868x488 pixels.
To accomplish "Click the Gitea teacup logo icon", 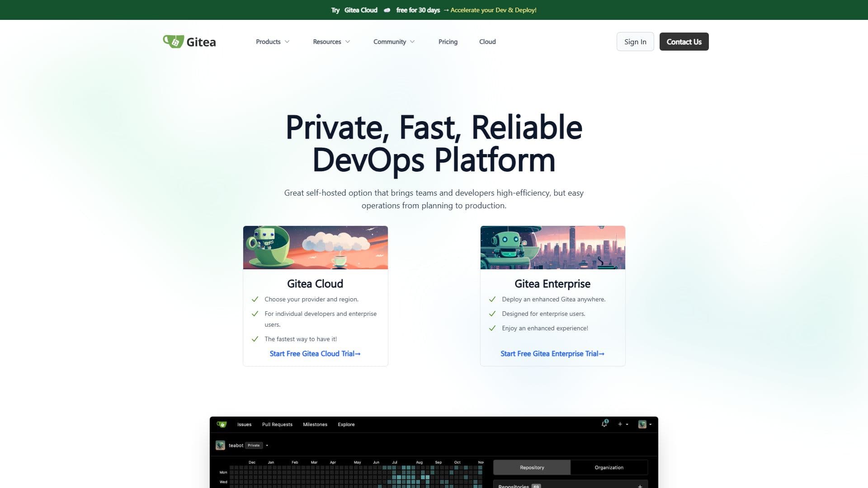I will (x=173, y=42).
